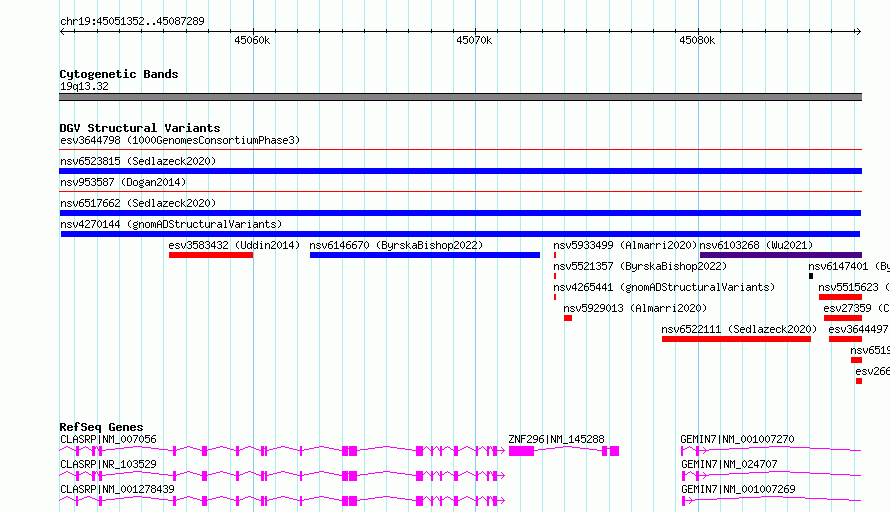Click the 45070k ruler tick label
Viewport: 890px width, 512px height.
click(x=474, y=40)
